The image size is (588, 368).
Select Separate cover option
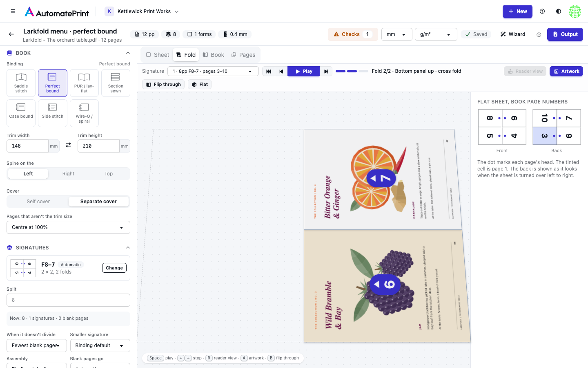[98, 202]
